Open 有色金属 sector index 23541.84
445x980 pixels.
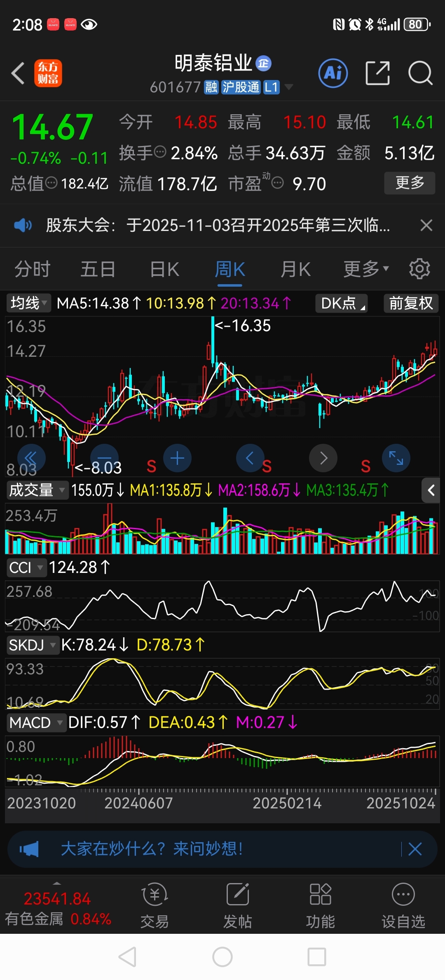pyautogui.click(x=57, y=908)
